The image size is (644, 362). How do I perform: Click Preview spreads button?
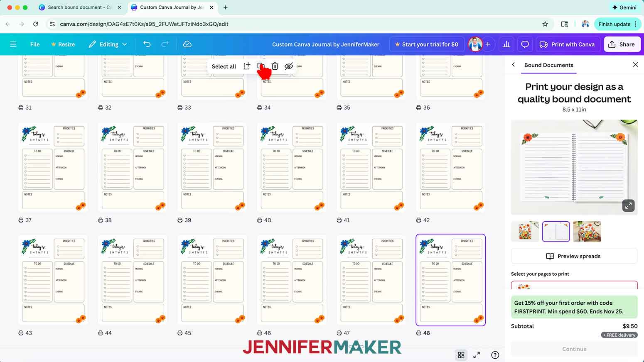[574, 256]
